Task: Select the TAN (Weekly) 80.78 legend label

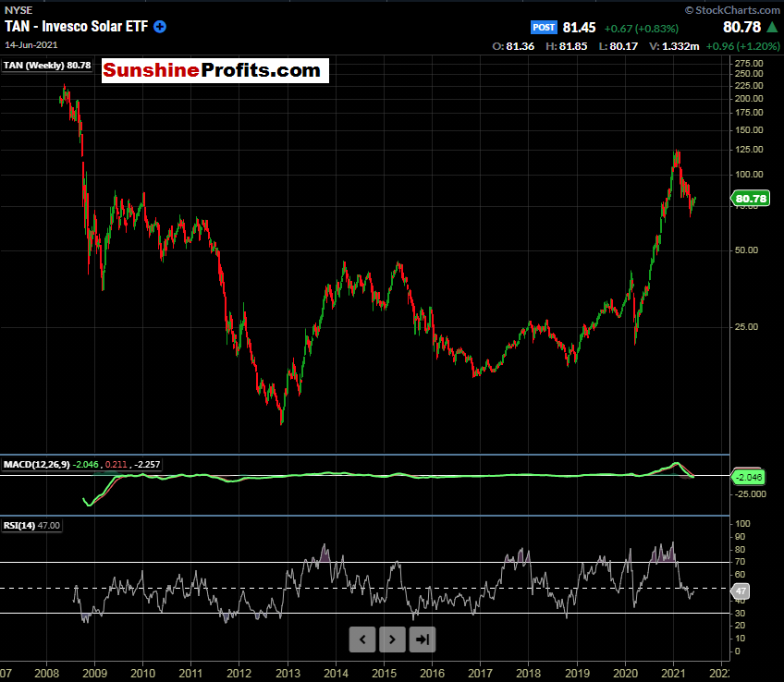Action: [x=47, y=66]
